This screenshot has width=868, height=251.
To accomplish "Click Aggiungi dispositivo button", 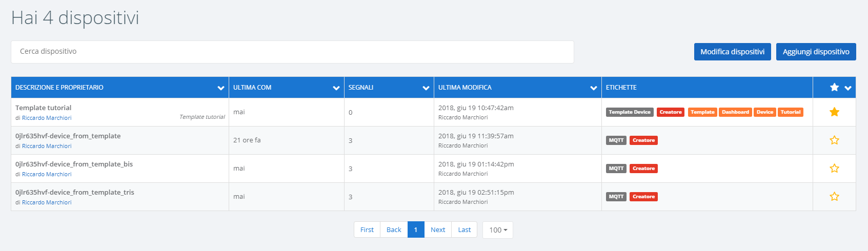I will click(x=816, y=52).
